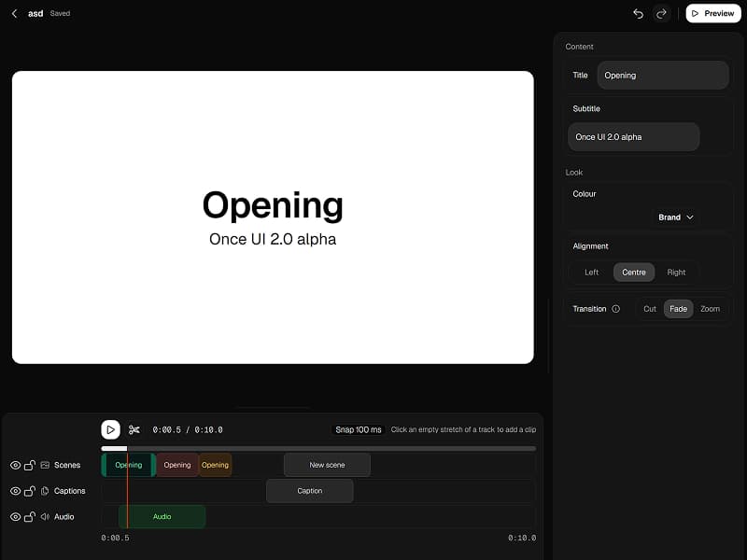
Task: Select the Caption clip
Action: pos(310,491)
